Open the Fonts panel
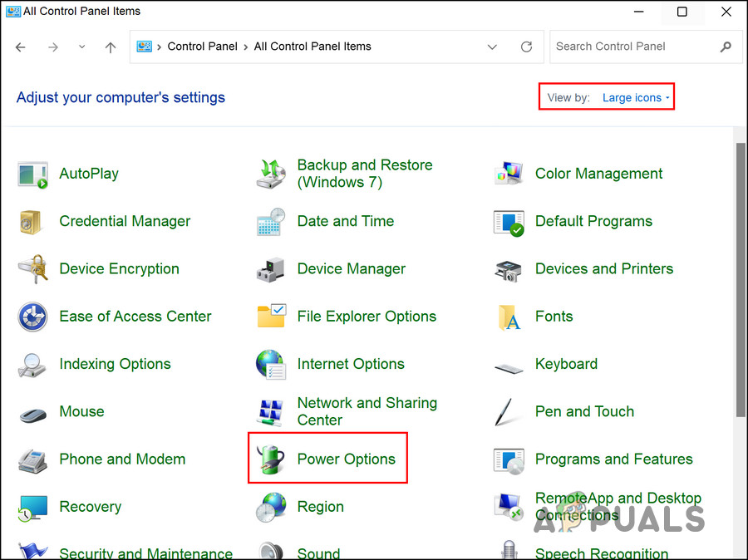748x560 pixels. pyautogui.click(x=554, y=317)
